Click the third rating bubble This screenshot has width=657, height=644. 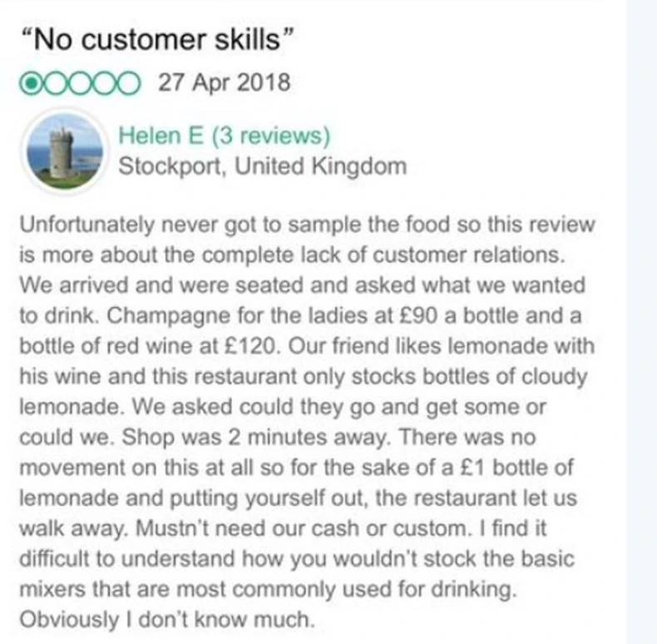point(78,83)
